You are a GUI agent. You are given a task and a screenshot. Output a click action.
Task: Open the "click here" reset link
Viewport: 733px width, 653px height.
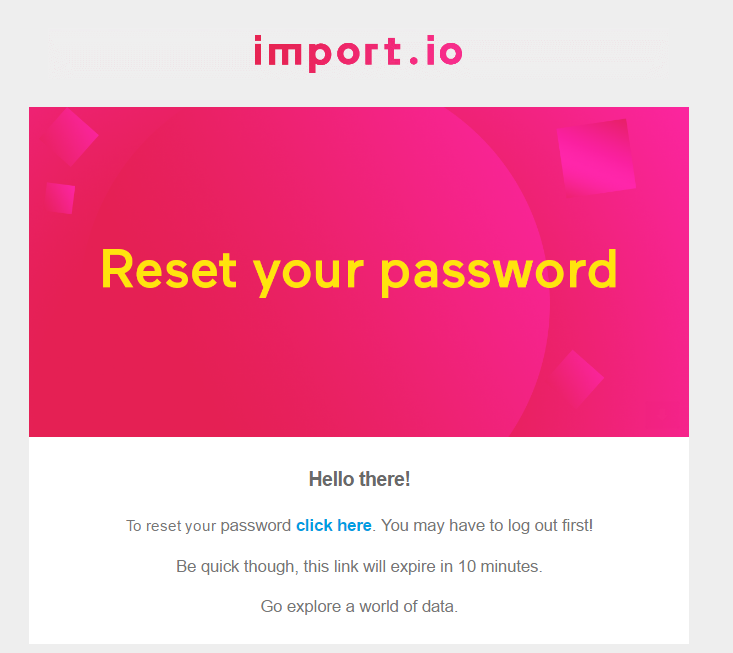pyautogui.click(x=334, y=525)
